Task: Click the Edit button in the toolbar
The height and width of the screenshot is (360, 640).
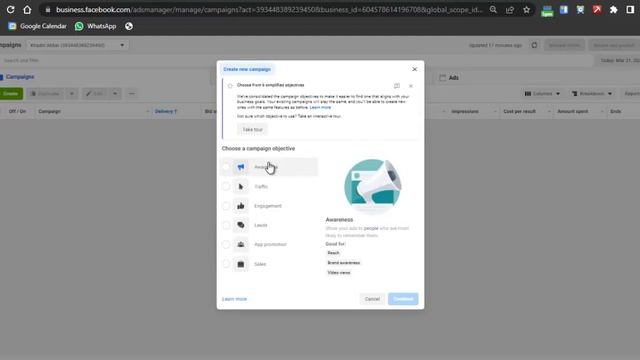Action: 95,94
